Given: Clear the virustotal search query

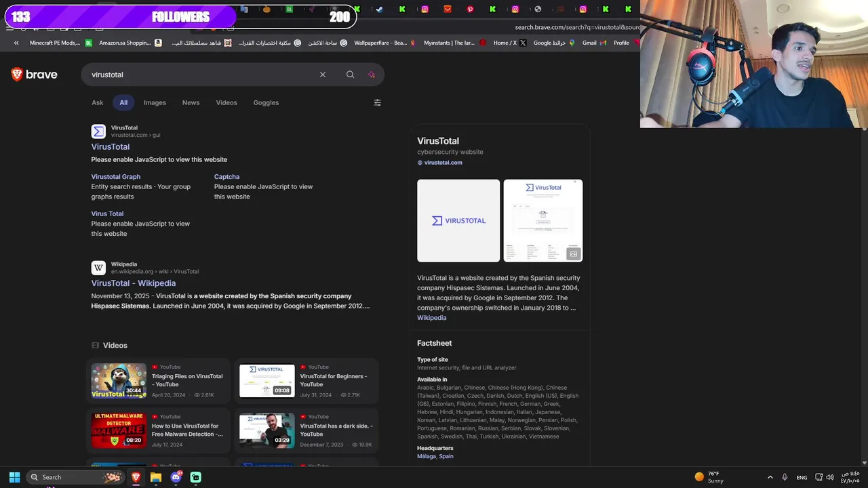Looking at the screenshot, I should (x=323, y=75).
